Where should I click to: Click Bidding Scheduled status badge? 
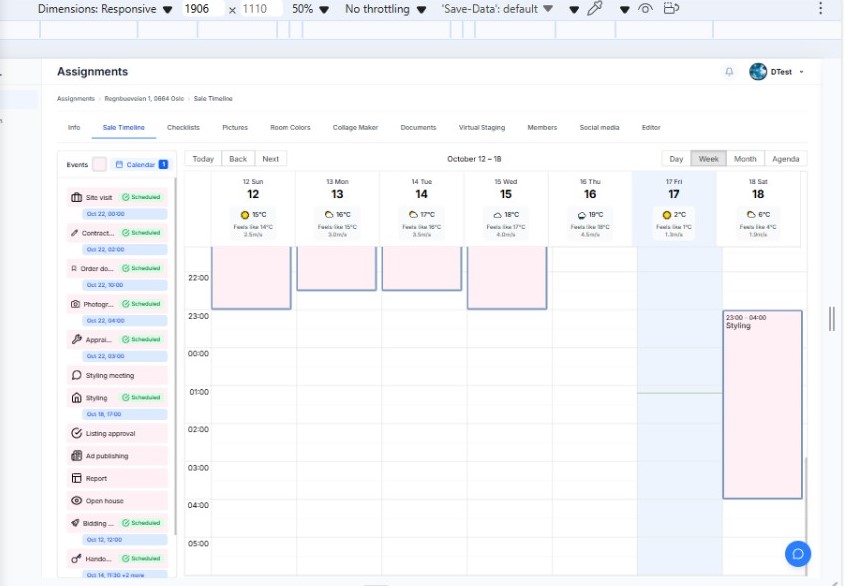pos(141,523)
